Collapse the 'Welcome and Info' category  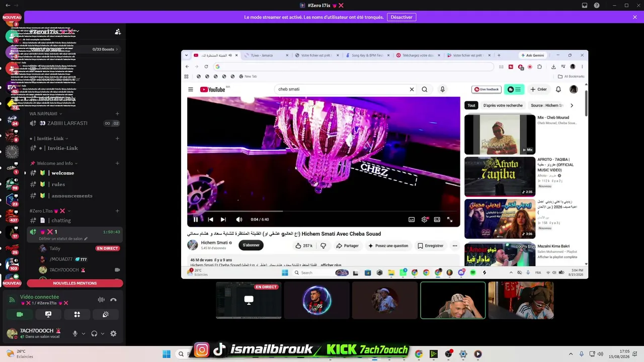coord(55,163)
